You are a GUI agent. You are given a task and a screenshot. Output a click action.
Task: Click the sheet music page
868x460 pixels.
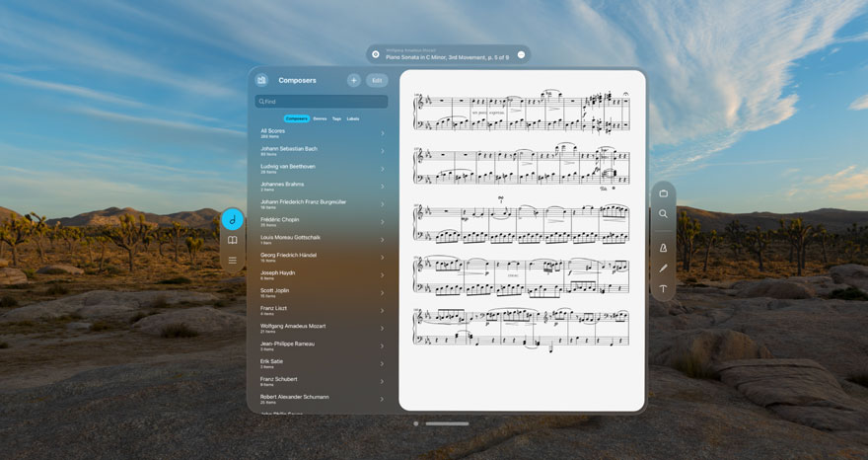pos(522,241)
